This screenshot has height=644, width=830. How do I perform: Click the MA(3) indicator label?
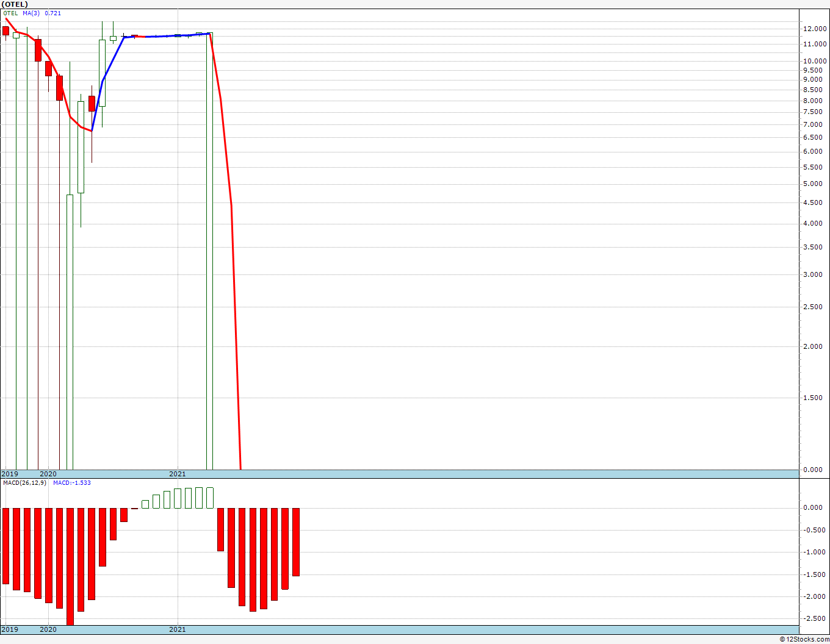click(31, 13)
